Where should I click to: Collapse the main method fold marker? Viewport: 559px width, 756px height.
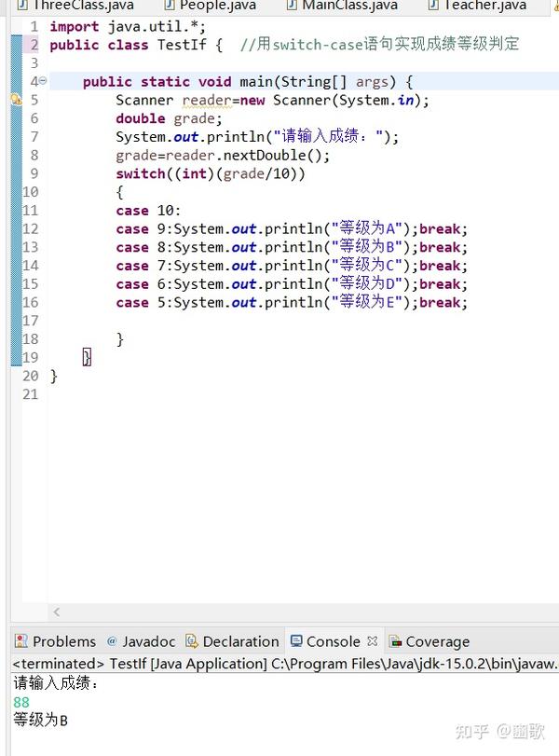(x=43, y=81)
